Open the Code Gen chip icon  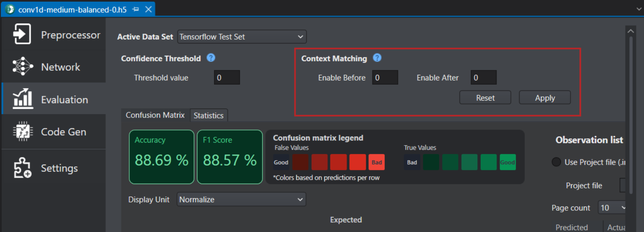point(22,132)
